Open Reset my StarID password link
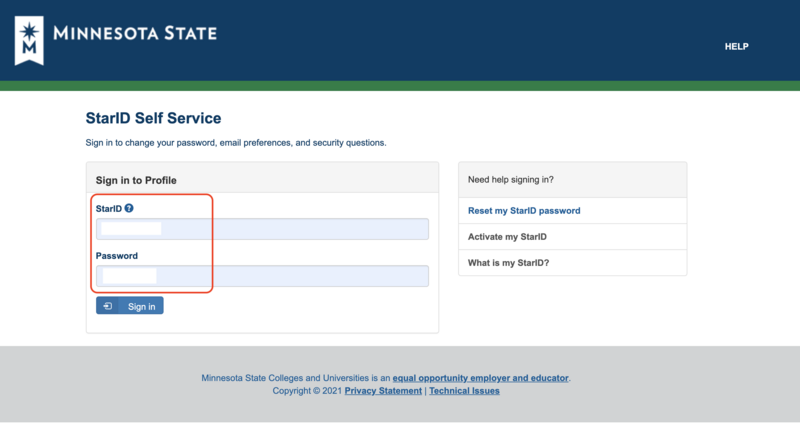 coord(524,211)
